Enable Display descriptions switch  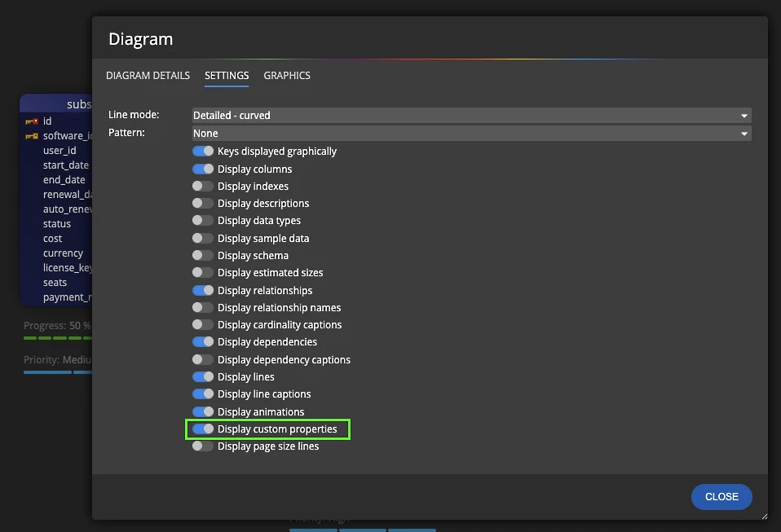[x=203, y=204]
